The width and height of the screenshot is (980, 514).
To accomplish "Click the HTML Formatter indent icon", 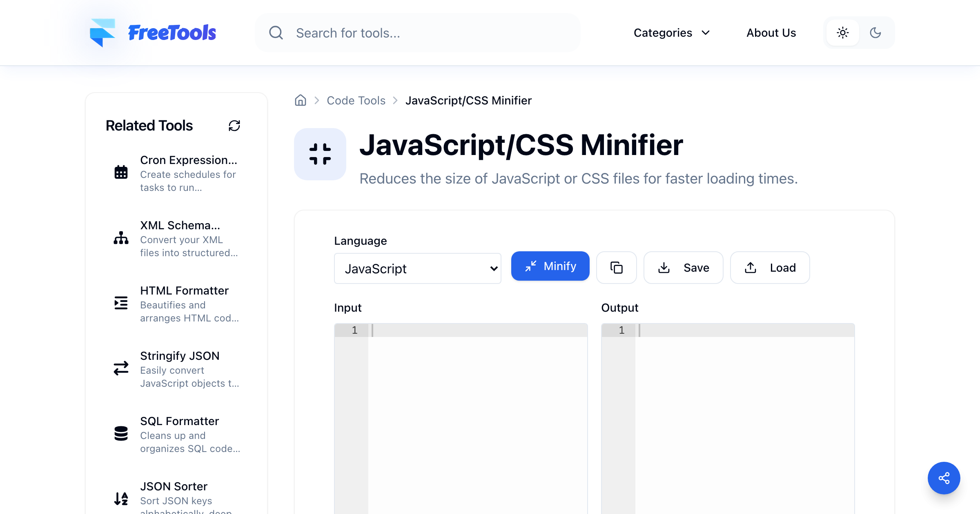I will tap(121, 303).
